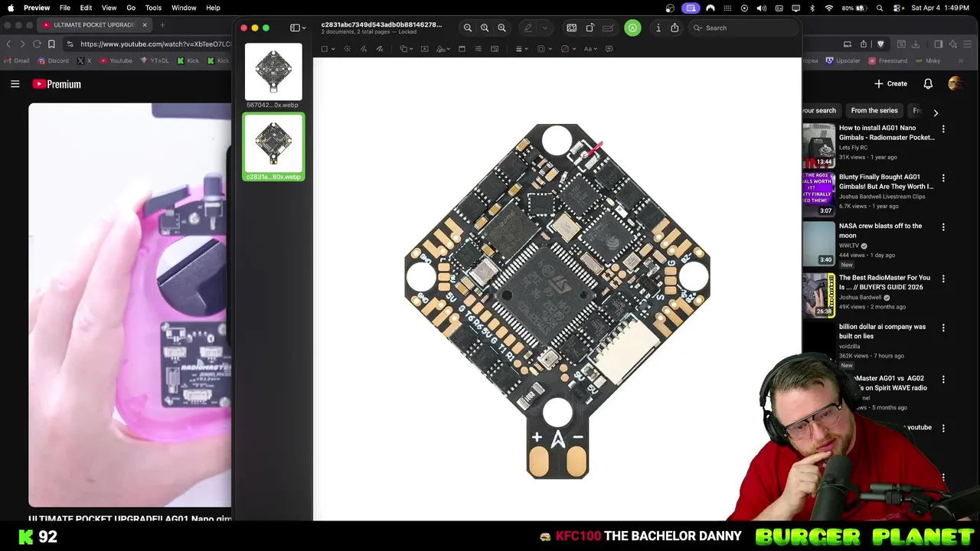Open the Freesound bookmark in browser
The width and height of the screenshot is (980, 551).
[x=888, y=60]
